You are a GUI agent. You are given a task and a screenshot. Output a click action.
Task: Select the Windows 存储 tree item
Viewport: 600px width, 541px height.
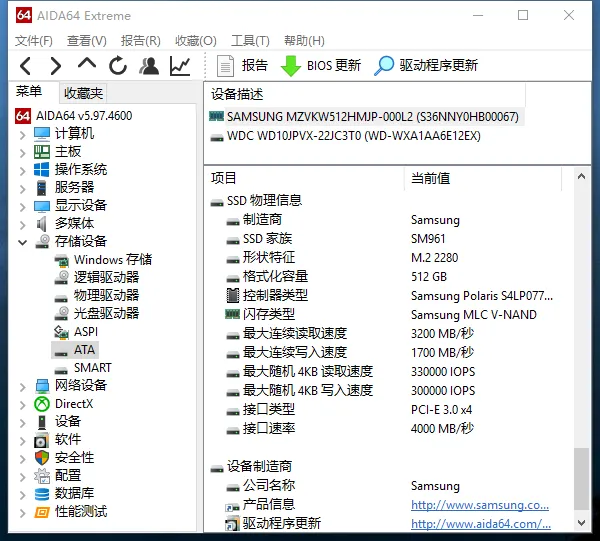coord(103,260)
